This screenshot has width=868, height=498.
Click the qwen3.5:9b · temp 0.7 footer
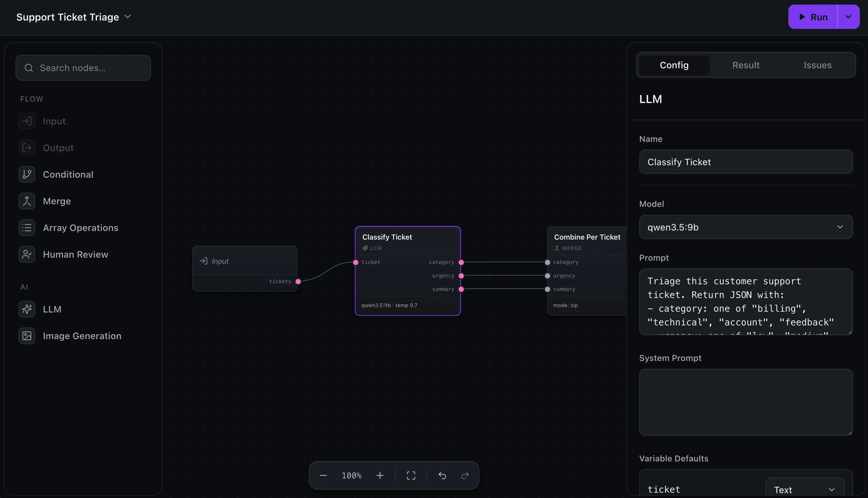[389, 305]
